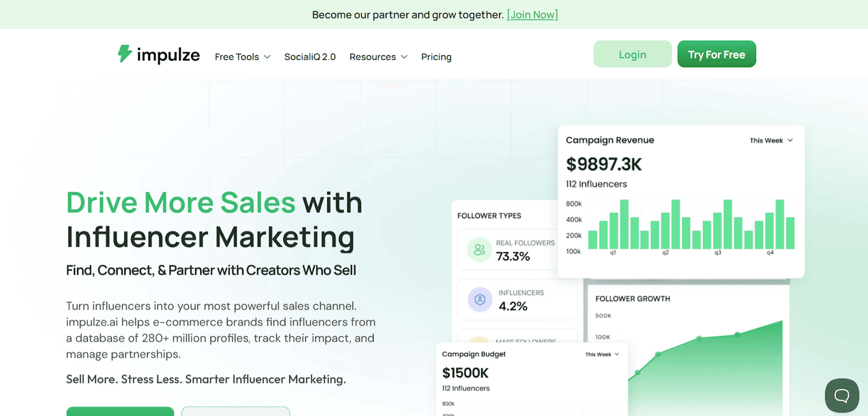
Task: Follow the Join Now partner link
Action: [x=532, y=15]
